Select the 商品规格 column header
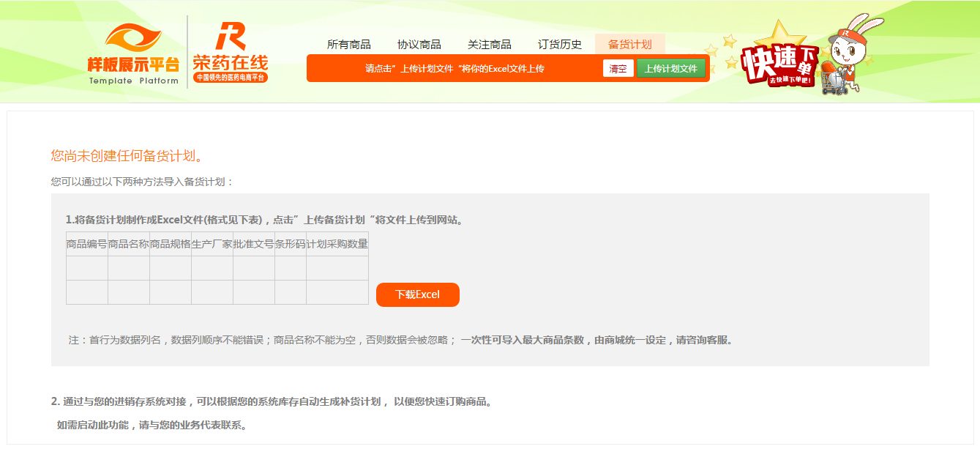This screenshot has width=980, height=449. coord(171,244)
